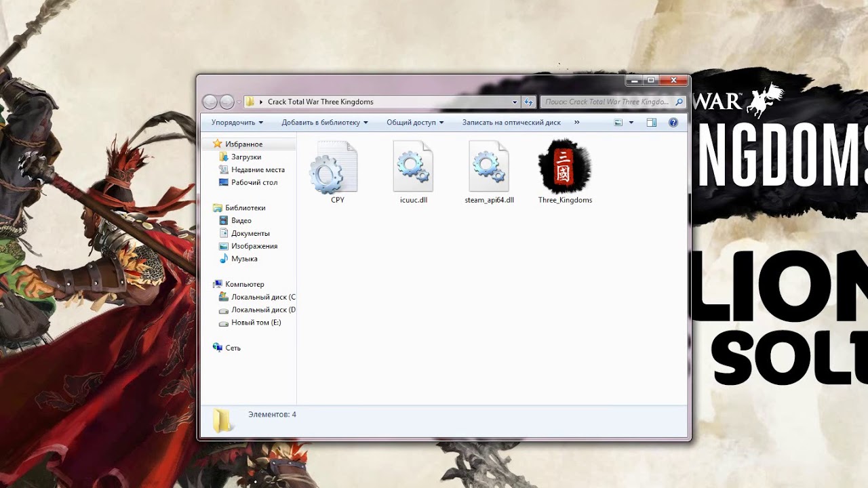This screenshot has width=868, height=488.
Task: Click the Three_Kingdoms file name text
Action: [565, 200]
